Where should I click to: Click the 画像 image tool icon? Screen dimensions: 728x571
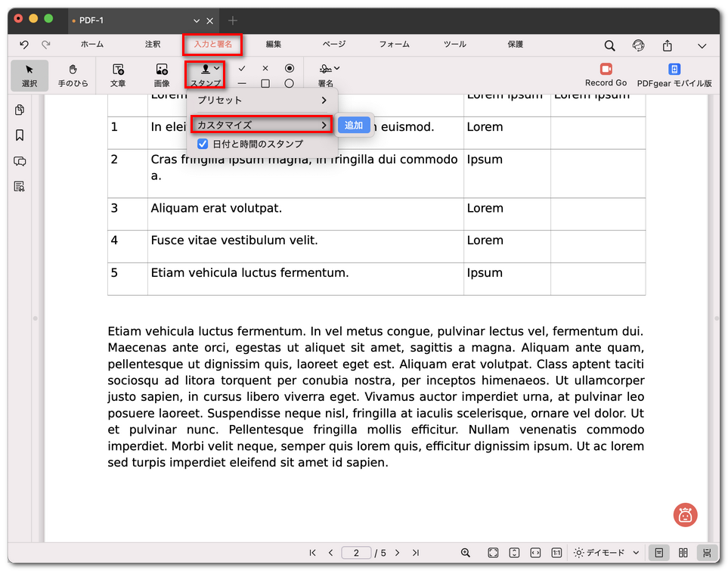162,74
